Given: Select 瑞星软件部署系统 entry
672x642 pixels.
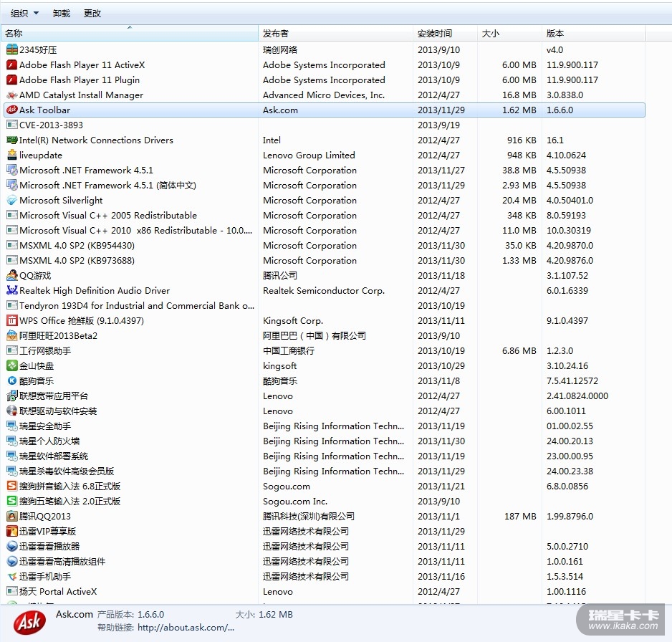Looking at the screenshot, I should point(324,456).
